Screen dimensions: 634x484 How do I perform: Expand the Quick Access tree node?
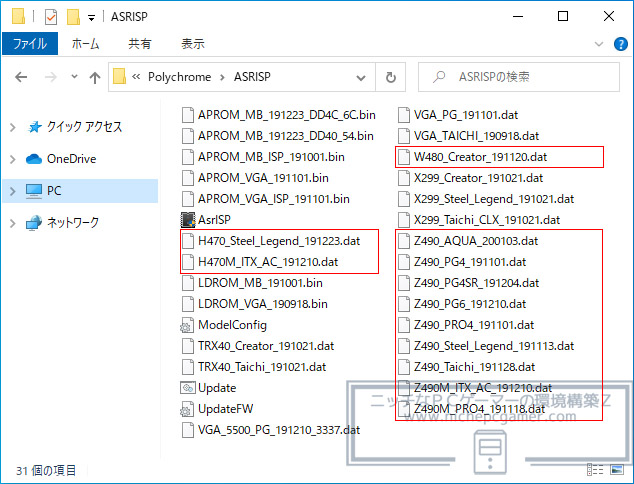point(13,127)
